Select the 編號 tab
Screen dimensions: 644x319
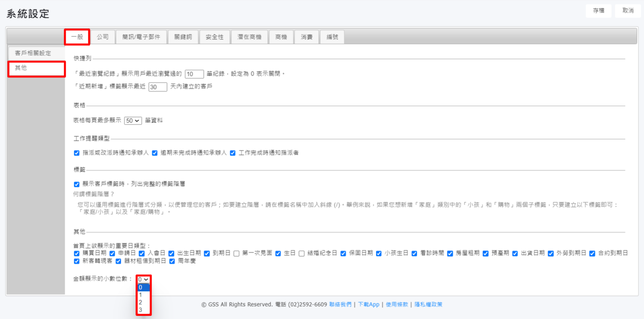pos(332,37)
